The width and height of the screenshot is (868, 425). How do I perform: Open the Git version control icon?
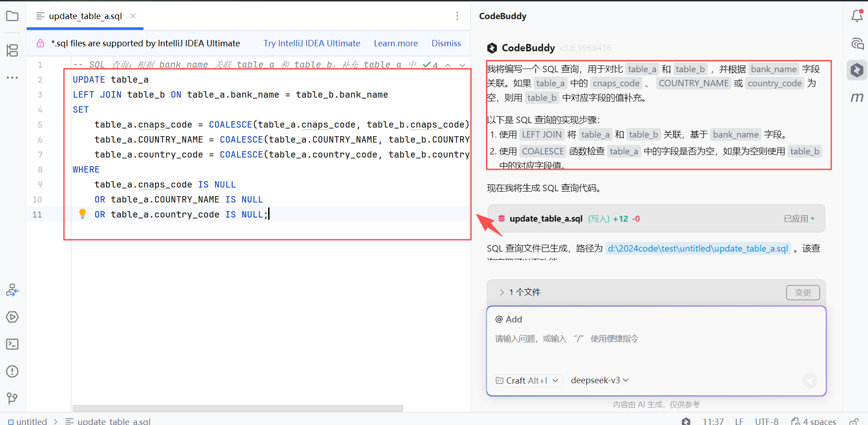(12, 399)
